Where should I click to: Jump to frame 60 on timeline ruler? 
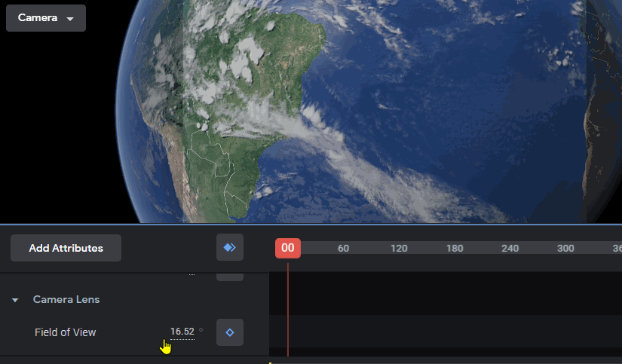click(x=343, y=248)
